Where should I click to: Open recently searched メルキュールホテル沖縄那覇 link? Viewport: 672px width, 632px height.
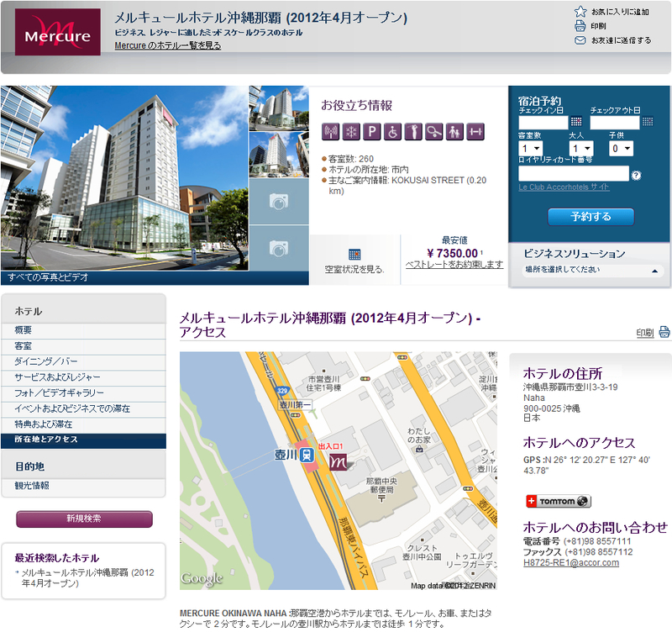pos(87,578)
